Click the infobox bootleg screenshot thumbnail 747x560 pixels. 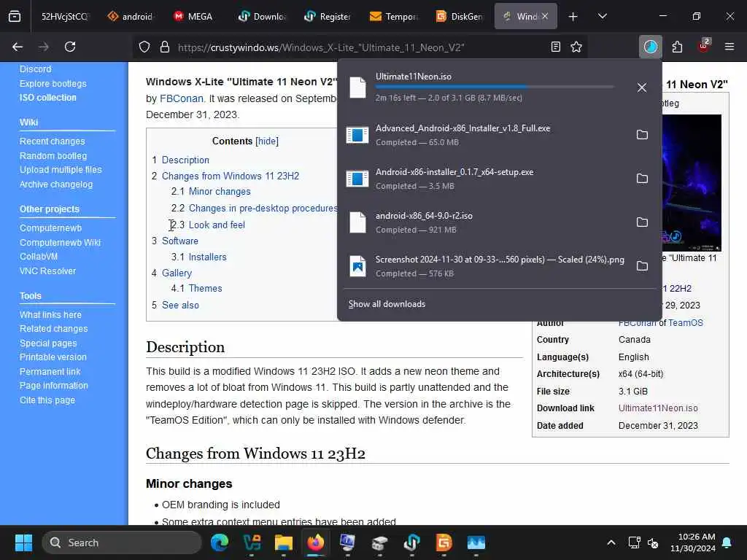coord(692,183)
